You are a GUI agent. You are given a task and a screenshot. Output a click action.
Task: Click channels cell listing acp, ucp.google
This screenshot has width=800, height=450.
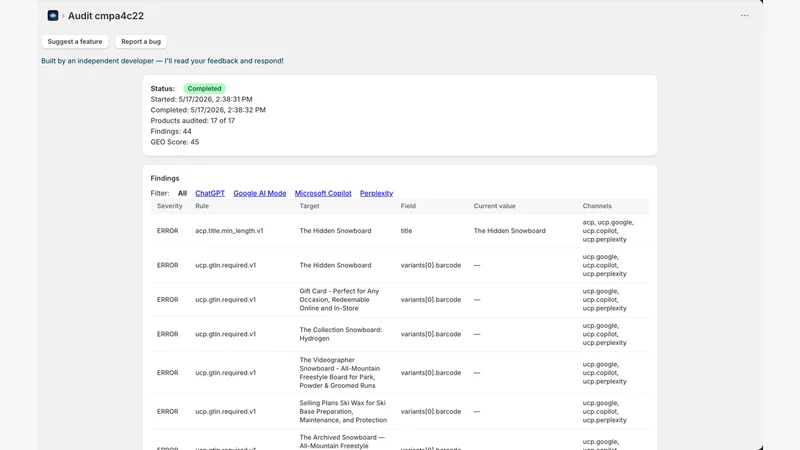608,231
